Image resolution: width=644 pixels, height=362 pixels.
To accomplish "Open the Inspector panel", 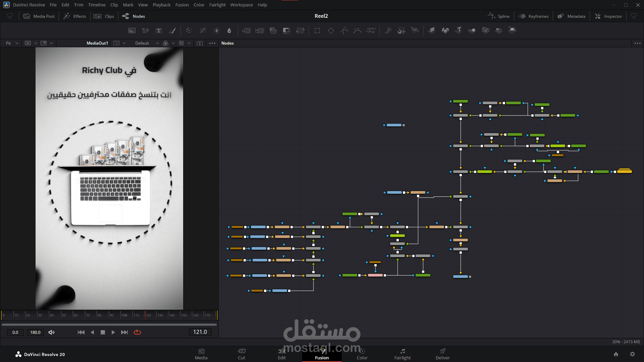I will (x=608, y=16).
